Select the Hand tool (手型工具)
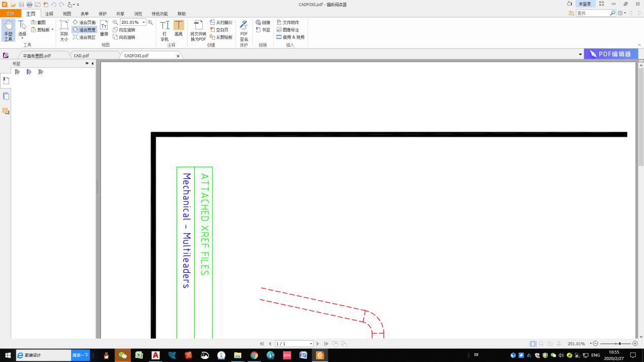 pyautogui.click(x=8, y=30)
